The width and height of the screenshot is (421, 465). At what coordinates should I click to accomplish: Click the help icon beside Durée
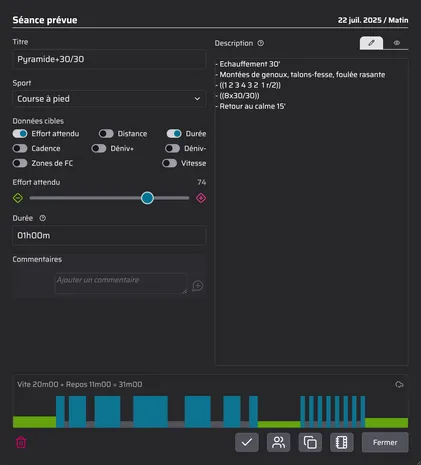[x=43, y=218]
